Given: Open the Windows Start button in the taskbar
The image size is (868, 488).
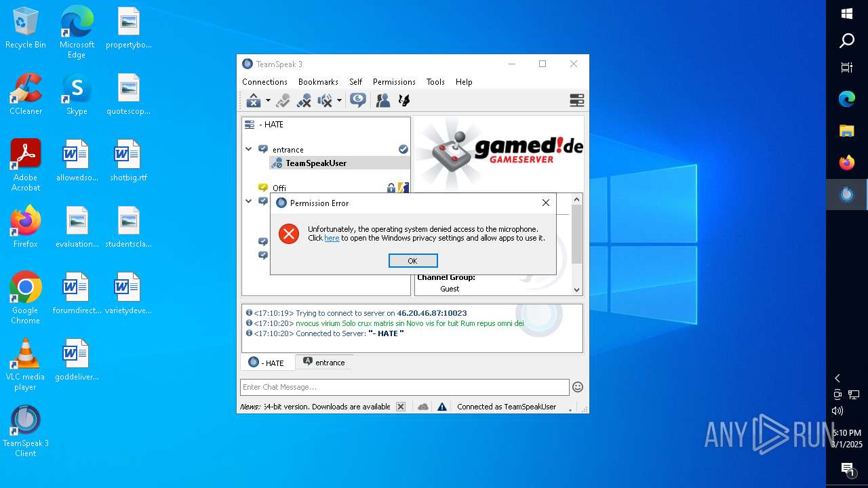Looking at the screenshot, I should click(847, 13).
